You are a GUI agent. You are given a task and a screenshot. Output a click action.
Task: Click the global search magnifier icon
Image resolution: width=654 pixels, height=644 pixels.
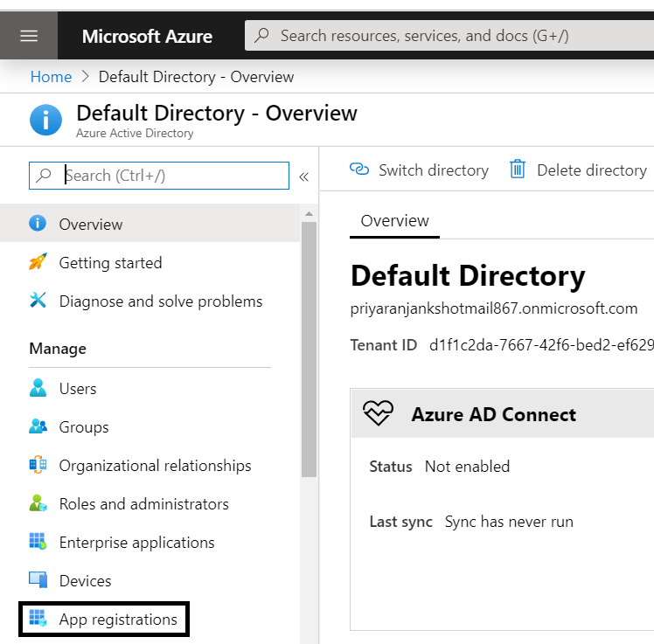click(x=262, y=36)
